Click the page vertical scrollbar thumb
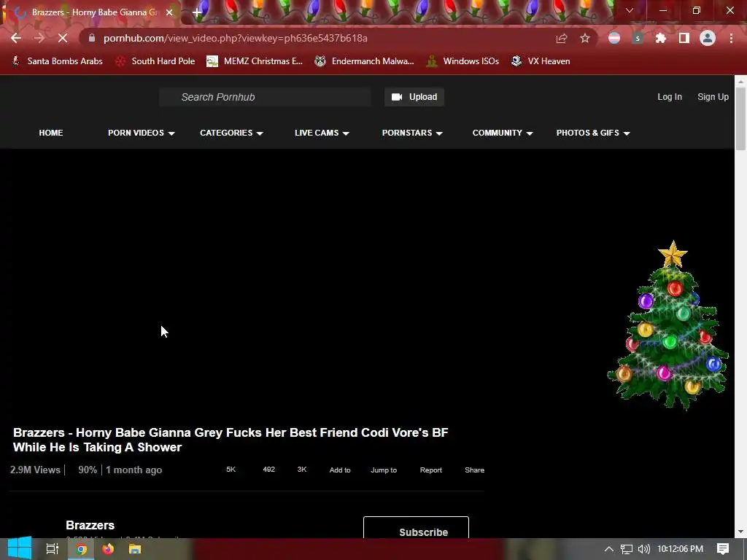This screenshot has width=747, height=560. click(x=740, y=119)
